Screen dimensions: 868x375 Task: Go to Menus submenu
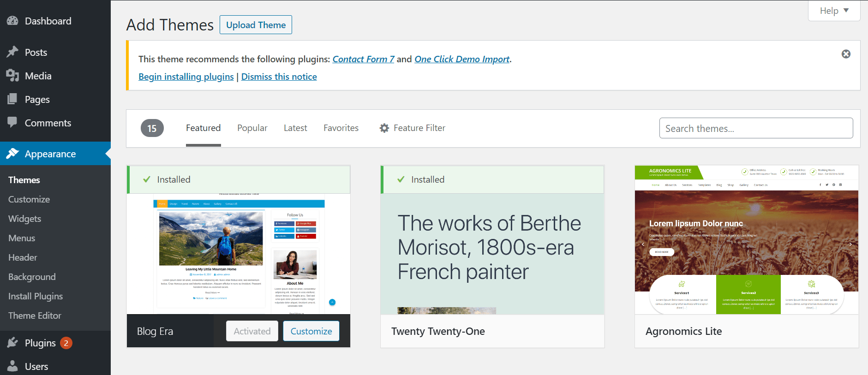[22, 238]
